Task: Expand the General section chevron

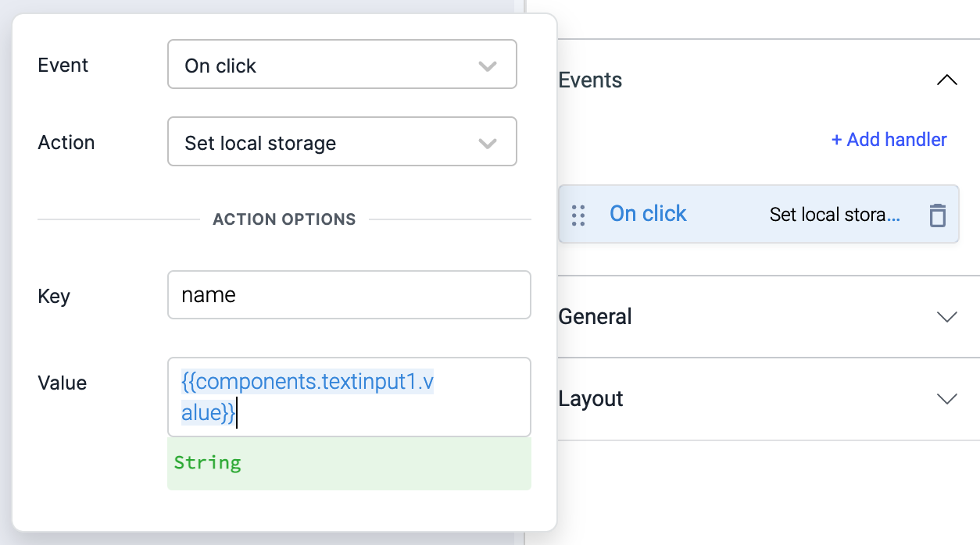Action: coord(946,316)
